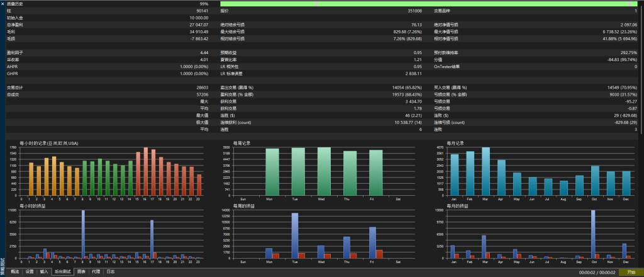The height and width of the screenshot is (277, 644).
Task: Click the tall blue Oct bar in 每月的损益
Action: (593, 234)
